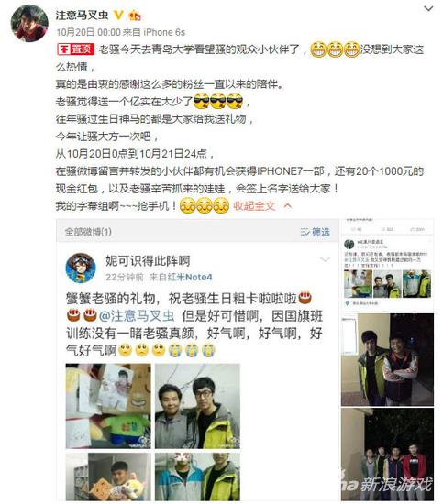
Task: Open the two men selfie thumbnail
Action: coord(197,406)
